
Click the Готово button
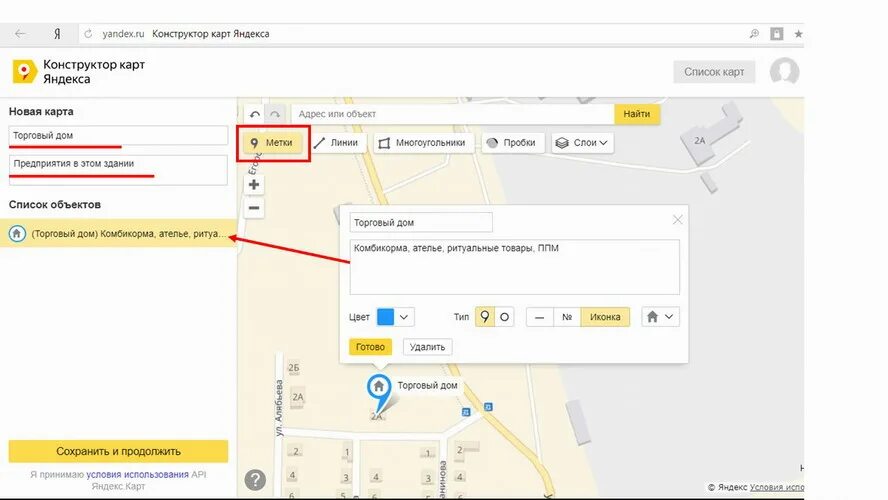tap(370, 347)
